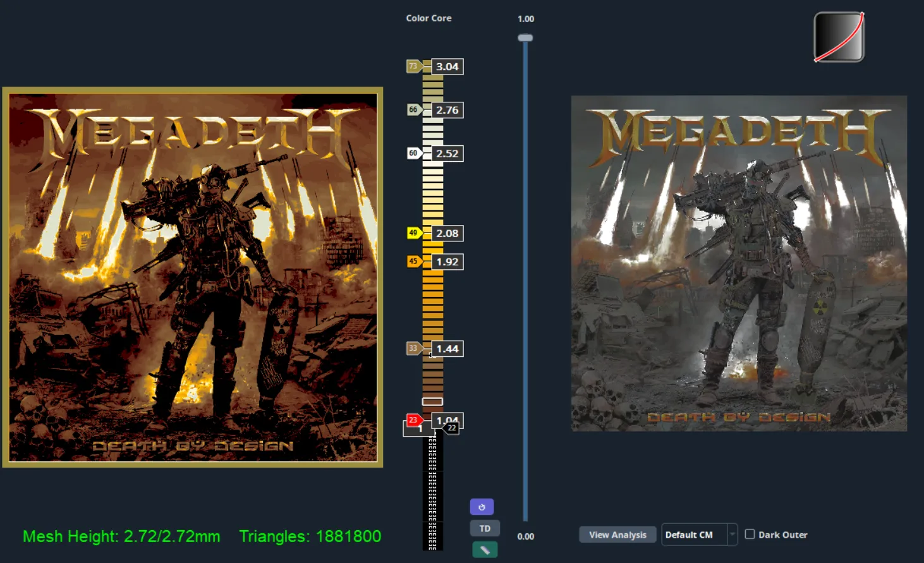Click the vertical slider handle at 1.00
The width and height of the screenshot is (924, 563).
click(525, 38)
